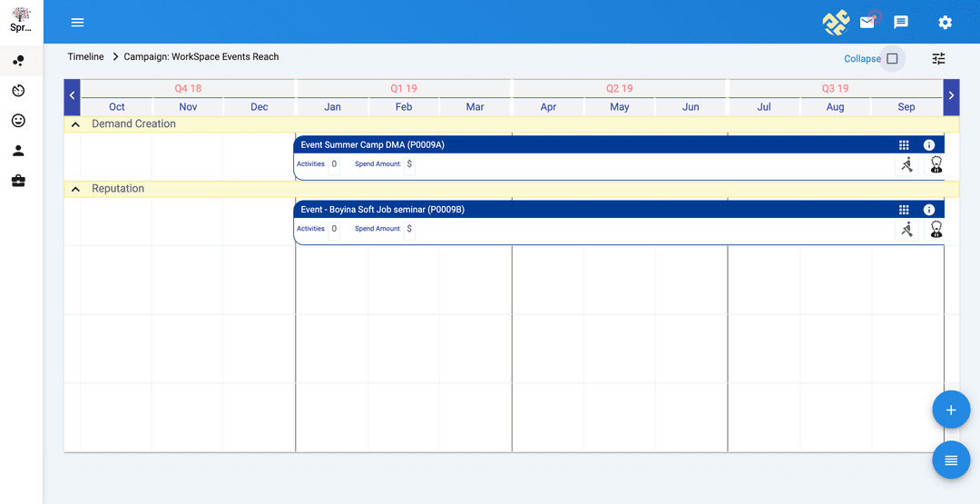This screenshot has width=980, height=504.
Task: Open the dots cluster sidebar icon
Action: (x=19, y=61)
